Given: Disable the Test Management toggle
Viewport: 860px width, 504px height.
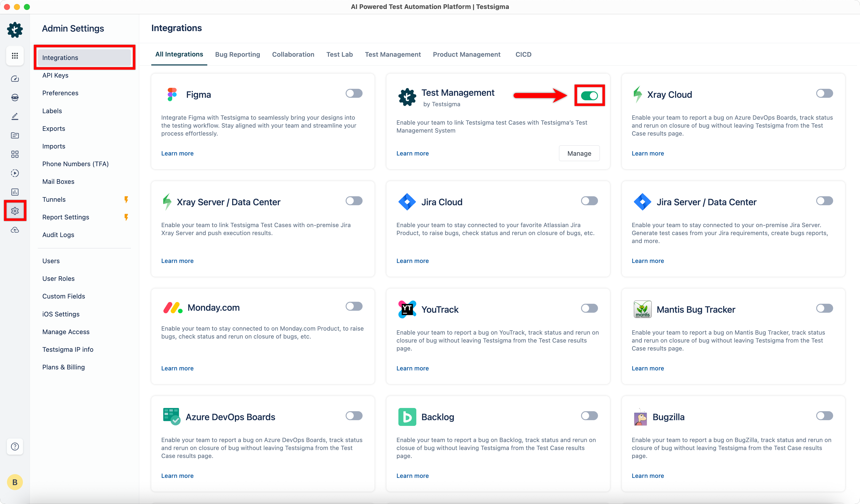Looking at the screenshot, I should tap(589, 96).
